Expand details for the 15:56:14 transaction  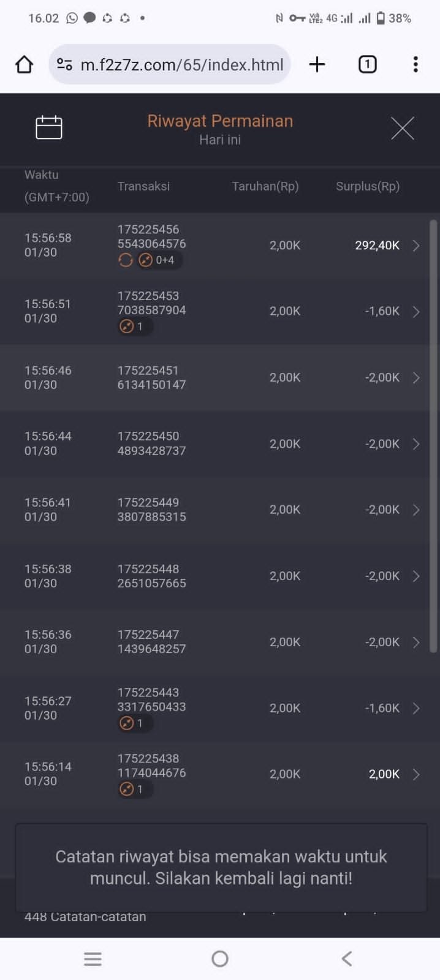click(x=416, y=774)
